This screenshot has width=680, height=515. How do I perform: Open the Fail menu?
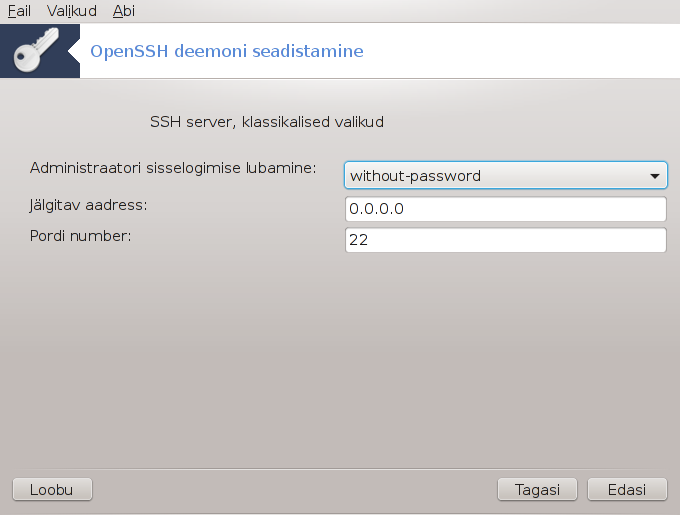pyautogui.click(x=19, y=11)
